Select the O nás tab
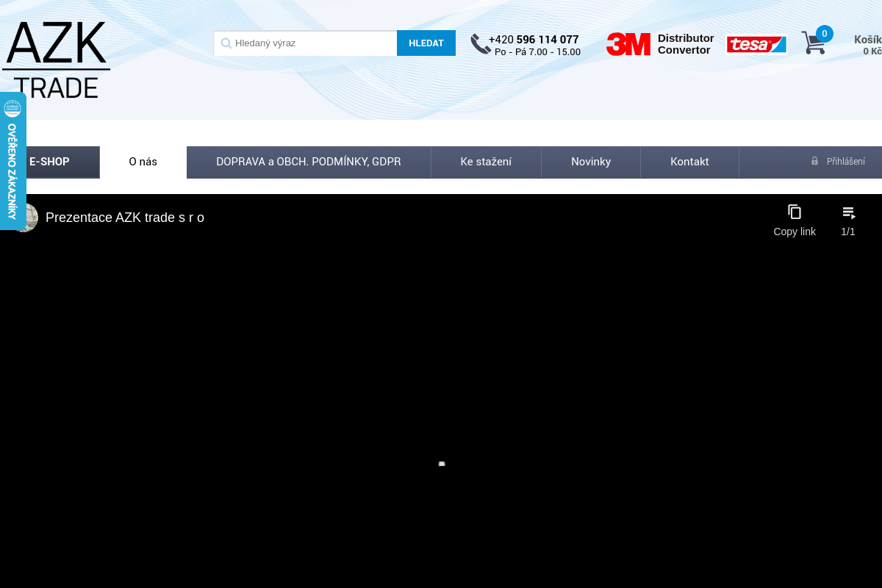The image size is (882, 588). point(143,162)
